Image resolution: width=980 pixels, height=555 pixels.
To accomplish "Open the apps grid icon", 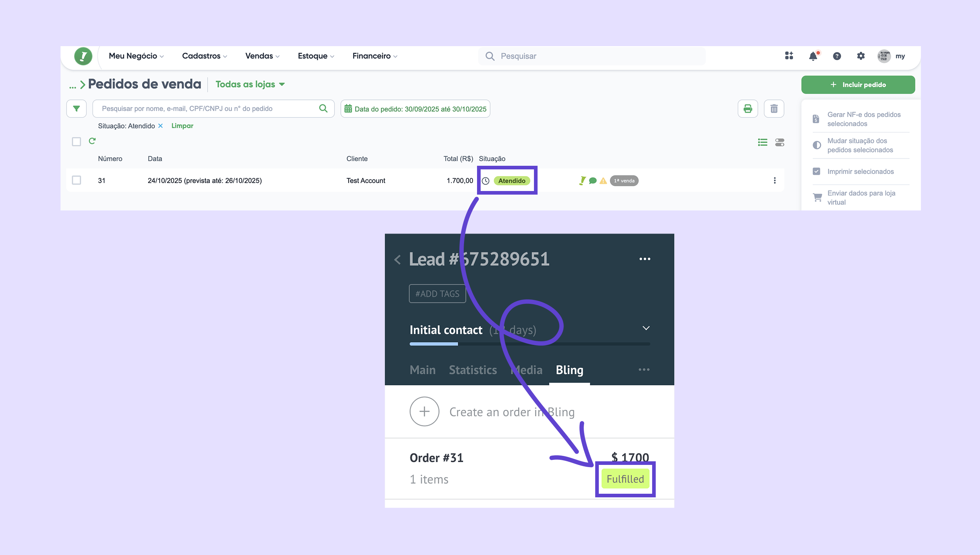I will coord(789,56).
